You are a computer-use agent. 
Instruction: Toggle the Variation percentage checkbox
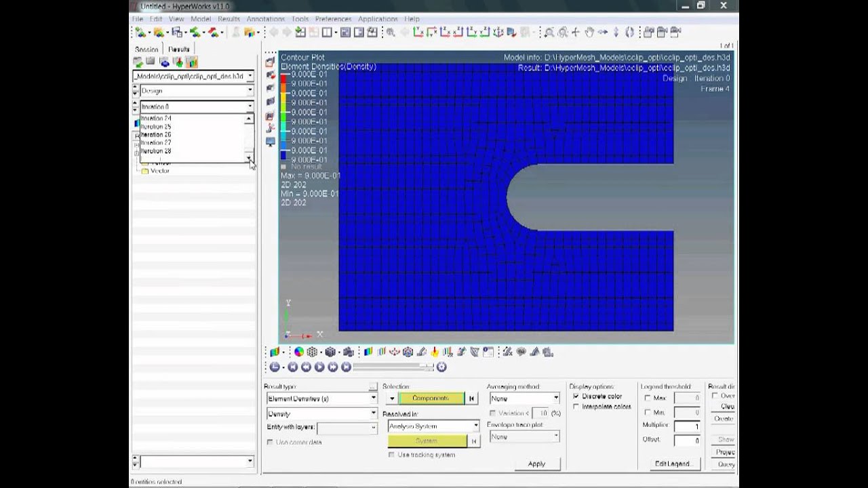coord(492,413)
